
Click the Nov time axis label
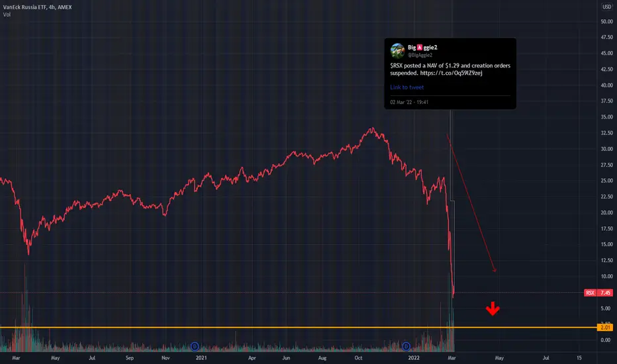click(166, 358)
